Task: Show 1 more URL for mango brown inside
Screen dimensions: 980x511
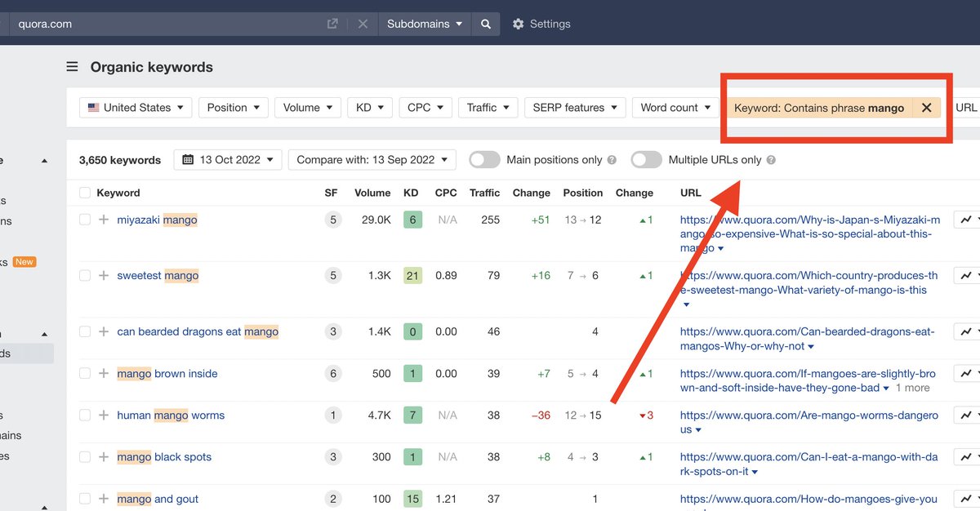Action: [x=913, y=388]
